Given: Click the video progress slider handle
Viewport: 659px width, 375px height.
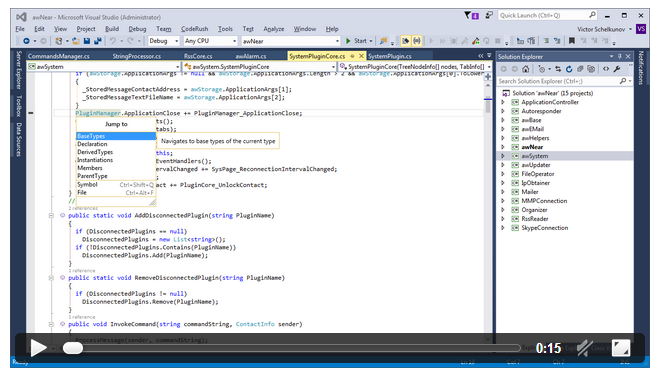Looking at the screenshot, I should coord(73,348).
